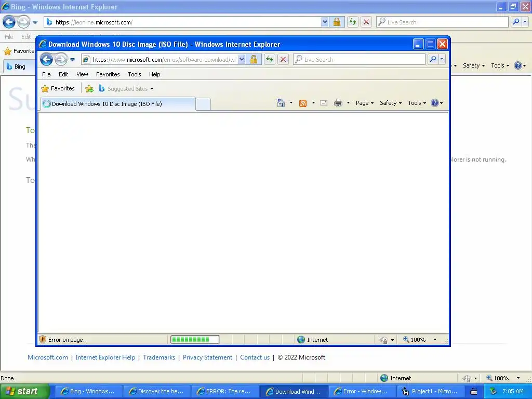Go forward in the Download Windows 10 window
Screen dimensions: 532x399
click(61, 59)
